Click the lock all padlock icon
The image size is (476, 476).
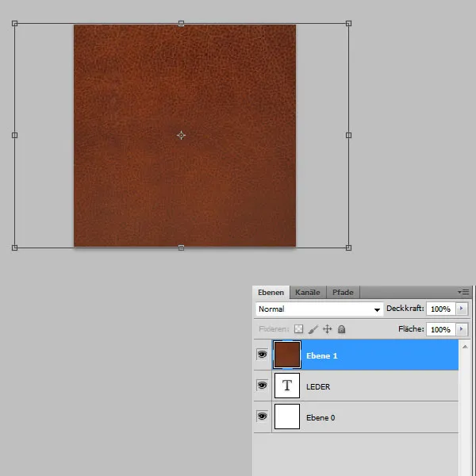click(x=341, y=328)
